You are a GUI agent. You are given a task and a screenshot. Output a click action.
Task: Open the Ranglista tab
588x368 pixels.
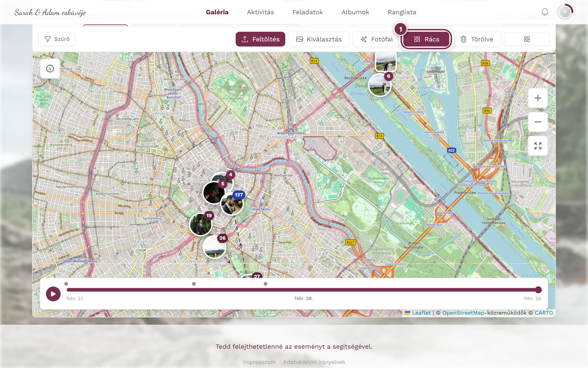click(402, 12)
